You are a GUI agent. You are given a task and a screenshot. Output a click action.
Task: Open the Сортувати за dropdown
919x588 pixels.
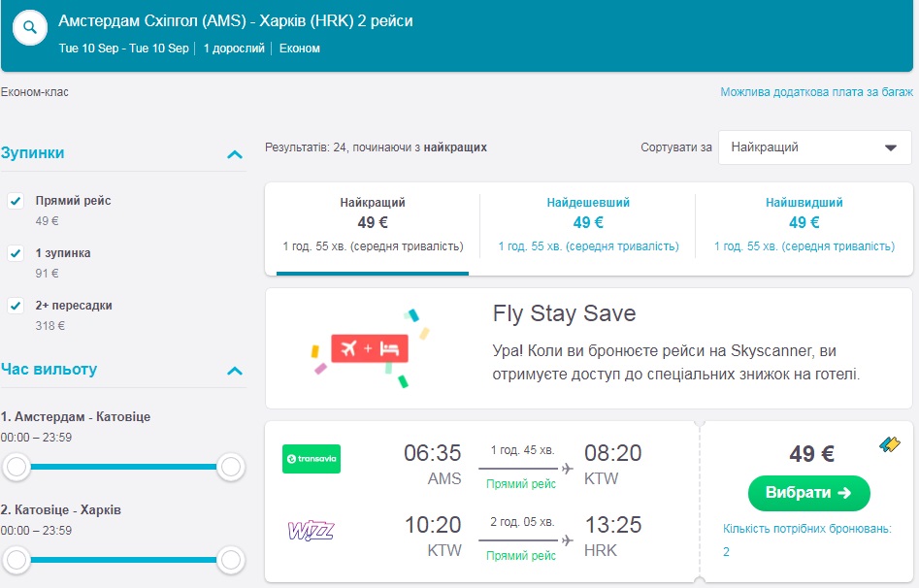pyautogui.click(x=814, y=147)
